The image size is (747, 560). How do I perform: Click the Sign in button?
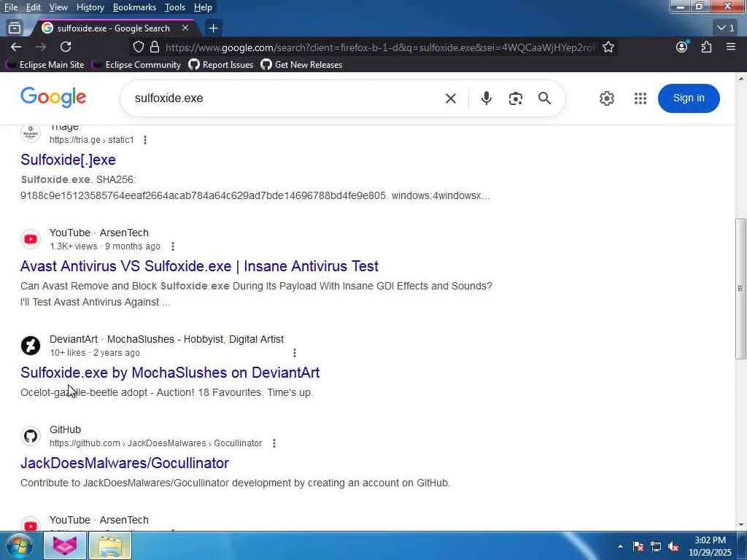click(689, 98)
